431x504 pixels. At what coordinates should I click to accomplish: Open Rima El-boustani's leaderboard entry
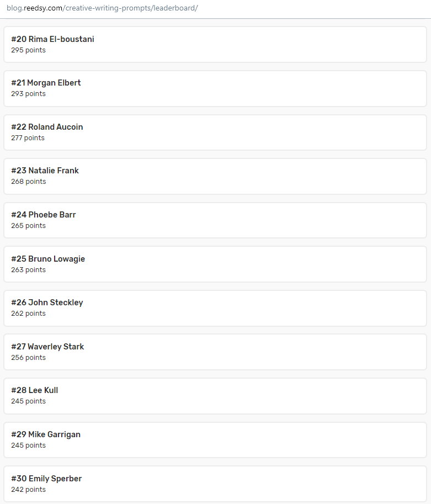point(215,44)
